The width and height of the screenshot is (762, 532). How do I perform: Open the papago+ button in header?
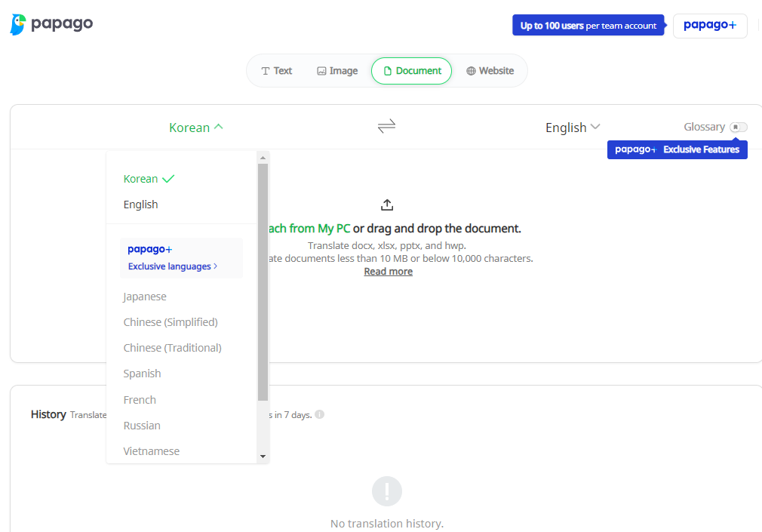pyautogui.click(x=710, y=26)
